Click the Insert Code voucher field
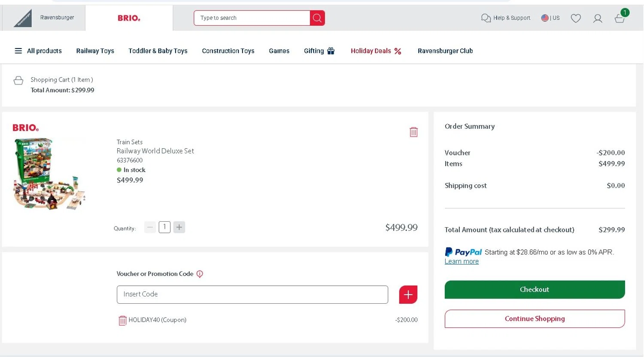The width and height of the screenshot is (644, 357). pyautogui.click(x=252, y=295)
